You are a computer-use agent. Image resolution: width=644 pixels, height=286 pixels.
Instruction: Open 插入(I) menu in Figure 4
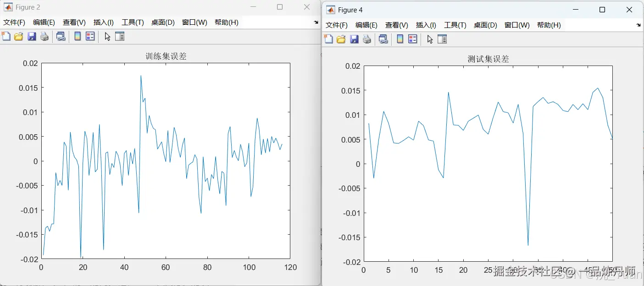pos(426,25)
